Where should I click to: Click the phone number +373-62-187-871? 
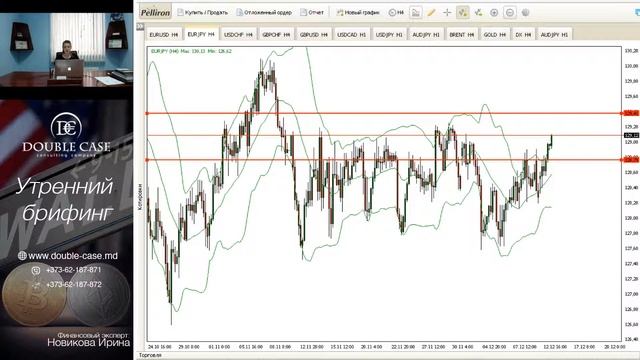73,270
